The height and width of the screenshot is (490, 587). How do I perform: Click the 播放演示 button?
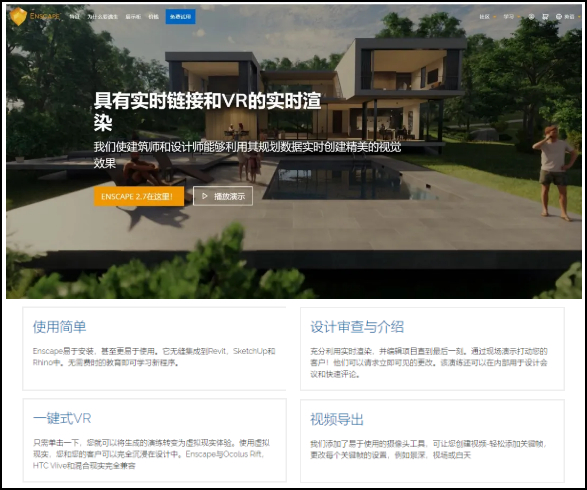coord(223,196)
